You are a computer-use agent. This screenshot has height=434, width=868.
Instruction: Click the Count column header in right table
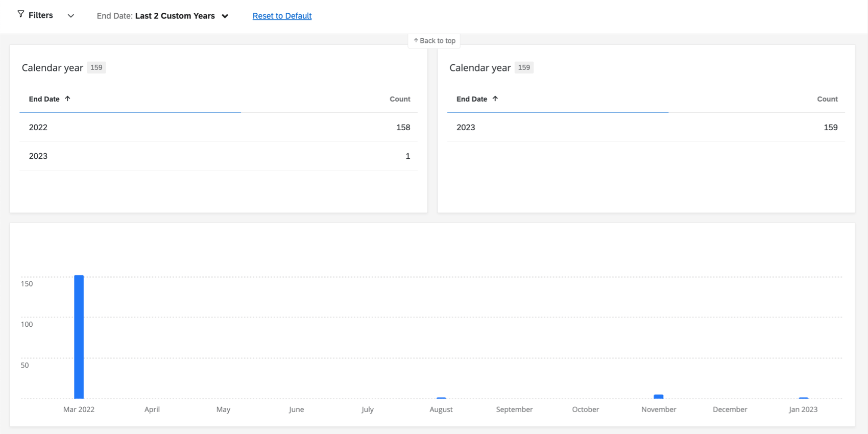pos(827,99)
